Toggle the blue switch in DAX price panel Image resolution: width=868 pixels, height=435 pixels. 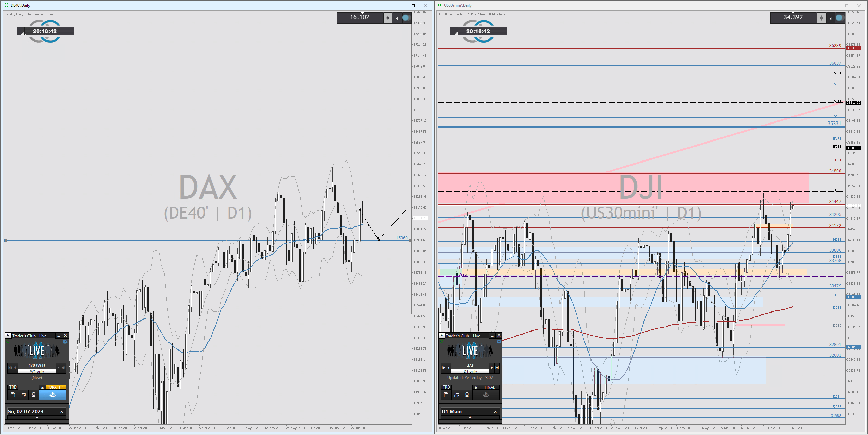406,18
